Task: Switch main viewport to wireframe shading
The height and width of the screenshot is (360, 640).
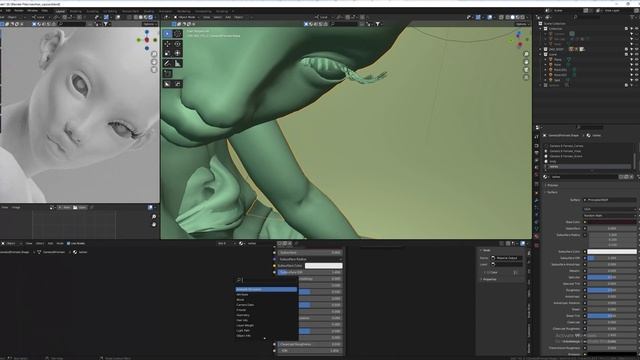Action: [507, 17]
